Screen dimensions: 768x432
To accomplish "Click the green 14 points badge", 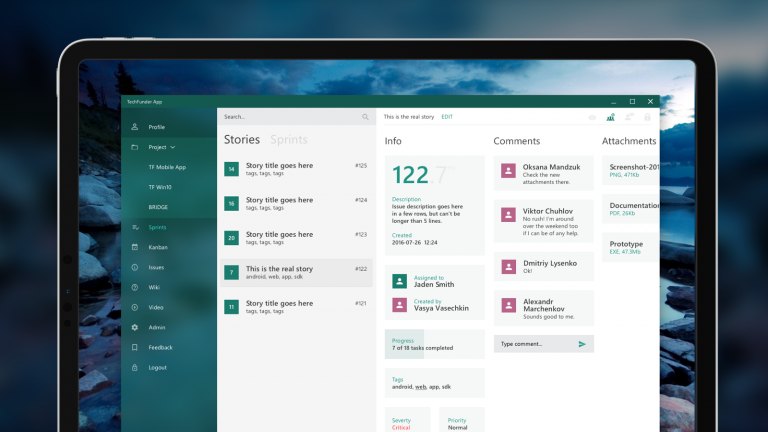I will [x=232, y=169].
